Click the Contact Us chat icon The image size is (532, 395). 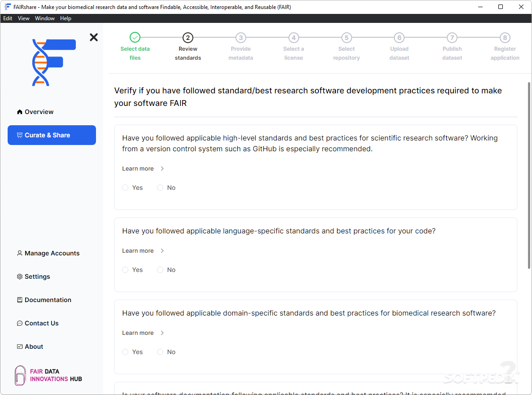click(x=20, y=323)
